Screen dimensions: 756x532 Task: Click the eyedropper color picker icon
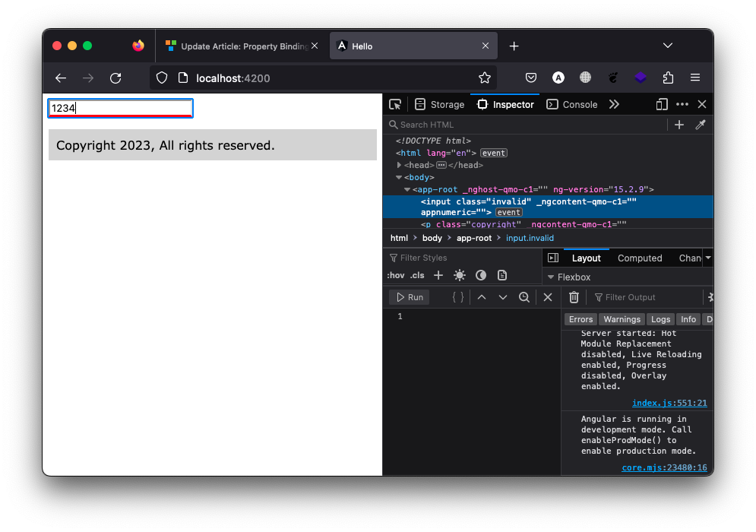coord(701,125)
